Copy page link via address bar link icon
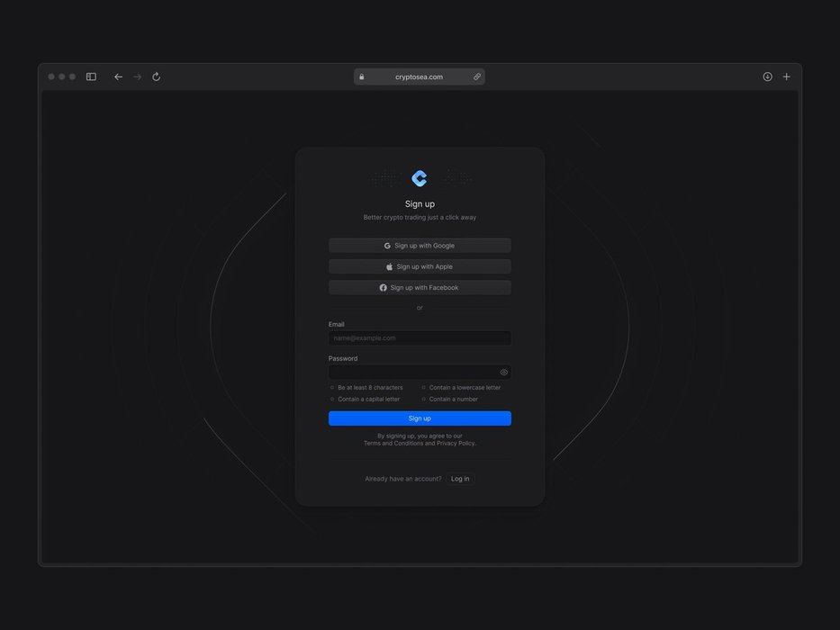Image resolution: width=840 pixels, height=630 pixels. click(x=477, y=76)
